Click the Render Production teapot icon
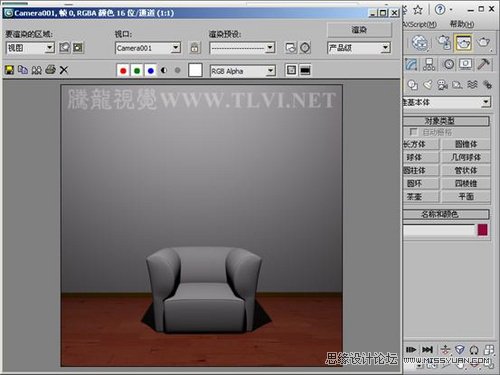The width and height of the screenshot is (500, 375). click(483, 42)
